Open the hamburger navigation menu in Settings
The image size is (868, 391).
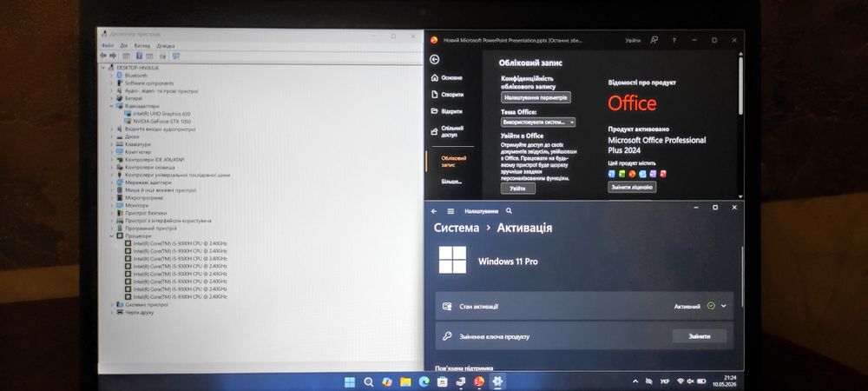click(450, 211)
